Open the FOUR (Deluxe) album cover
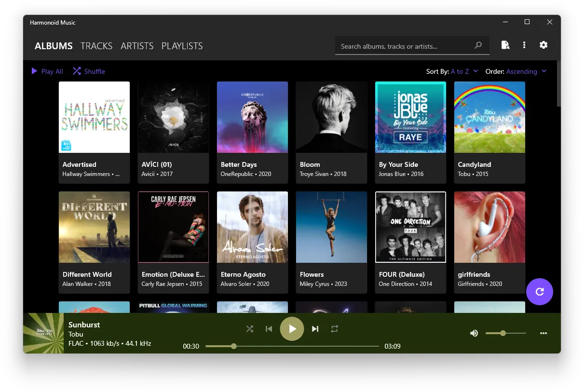Image resolution: width=584 pixels, height=392 pixels. coord(410,227)
